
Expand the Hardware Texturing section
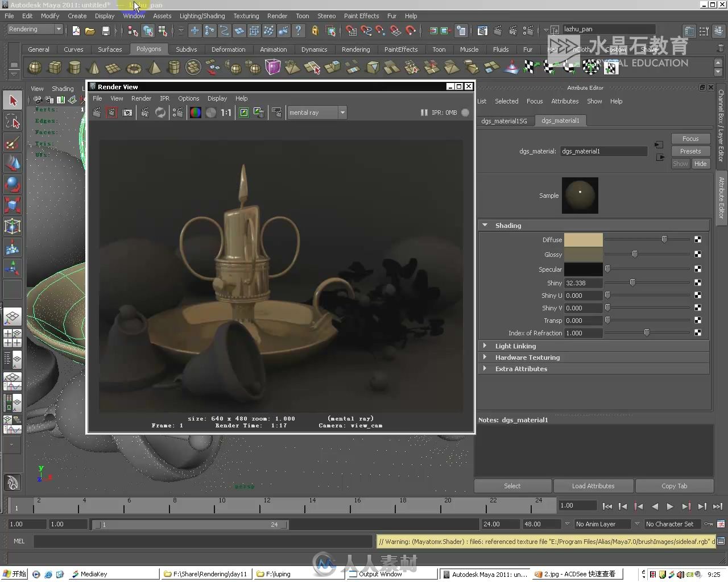coord(485,357)
